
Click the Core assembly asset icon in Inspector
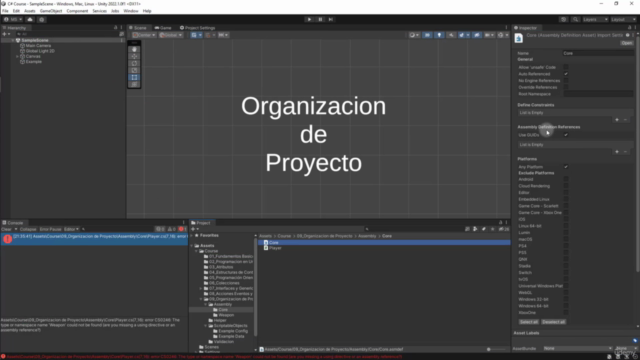tap(519, 38)
